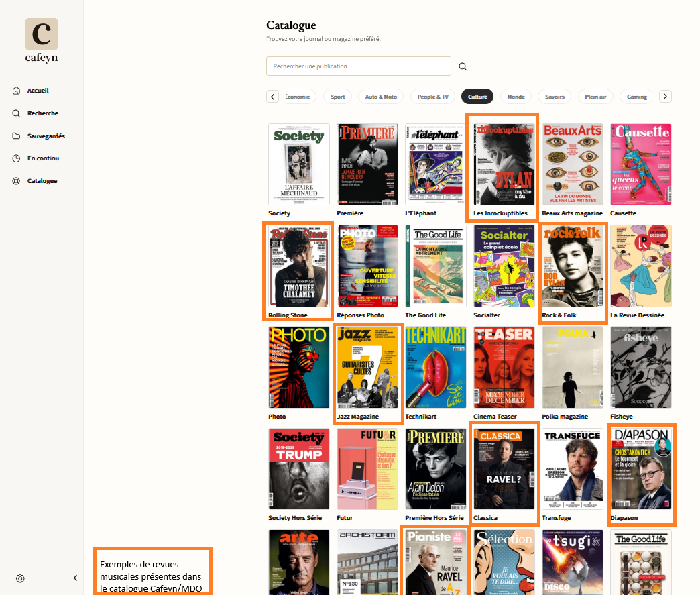Click the publication search field
This screenshot has width=700, height=595.
coord(359,66)
